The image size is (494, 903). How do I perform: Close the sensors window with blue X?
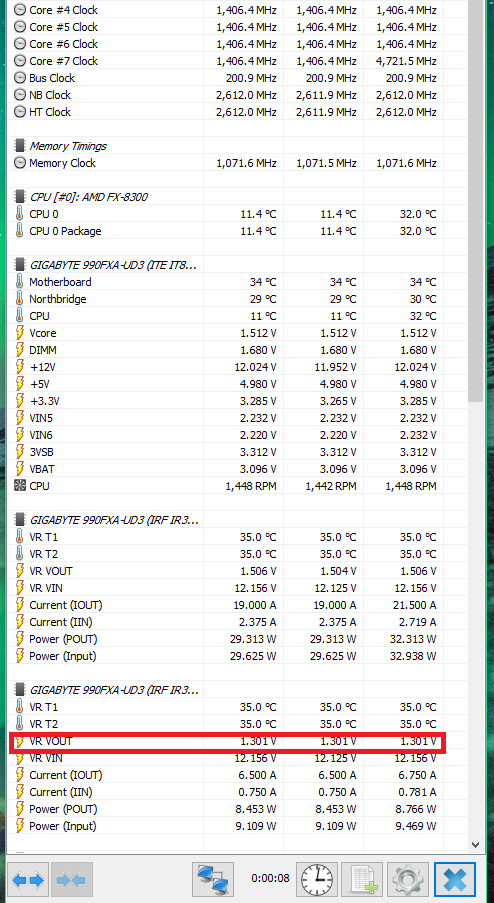pyautogui.click(x=454, y=881)
